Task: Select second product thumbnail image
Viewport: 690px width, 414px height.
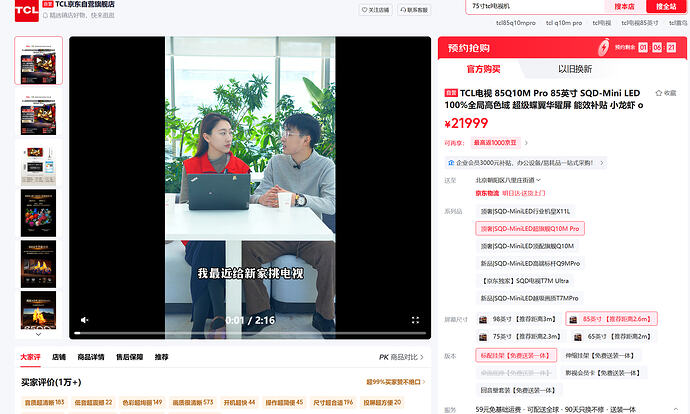Action: click(38, 113)
